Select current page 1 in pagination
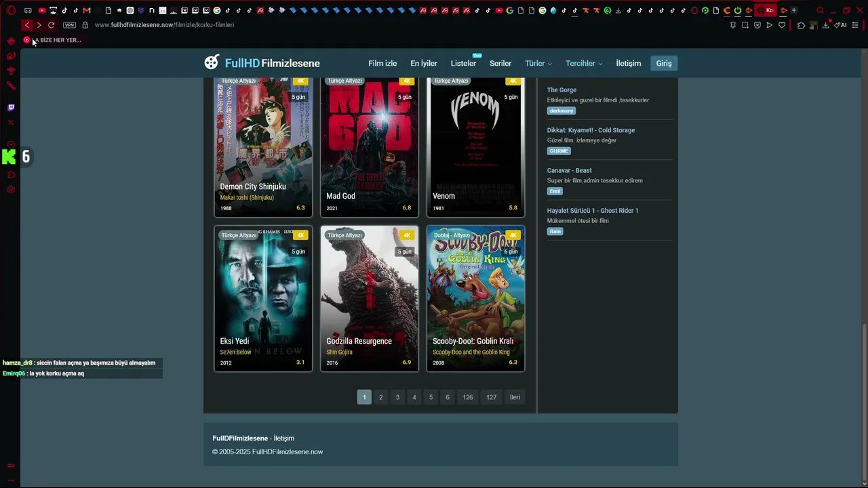The width and height of the screenshot is (868, 488). click(364, 397)
